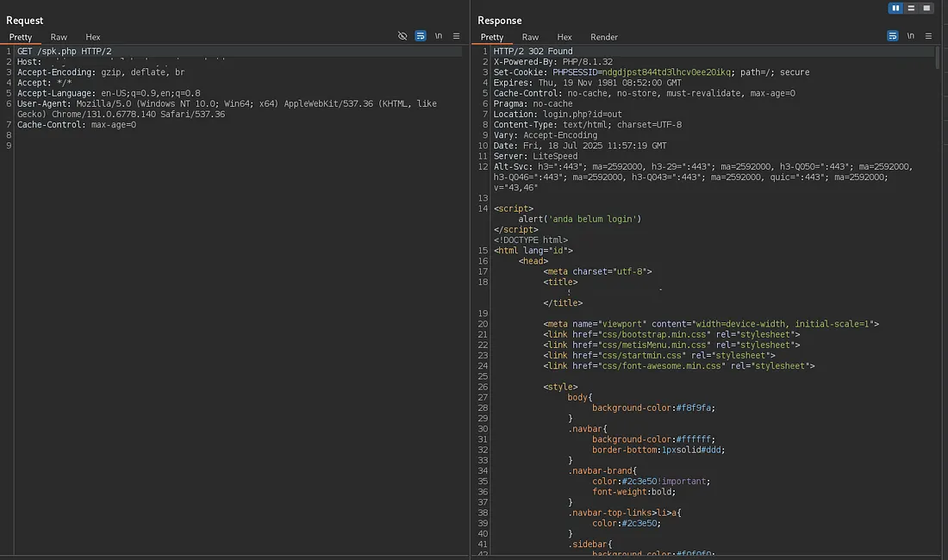
Task: Click the '.sidebar{' selector line
Action: pyautogui.click(x=590, y=544)
